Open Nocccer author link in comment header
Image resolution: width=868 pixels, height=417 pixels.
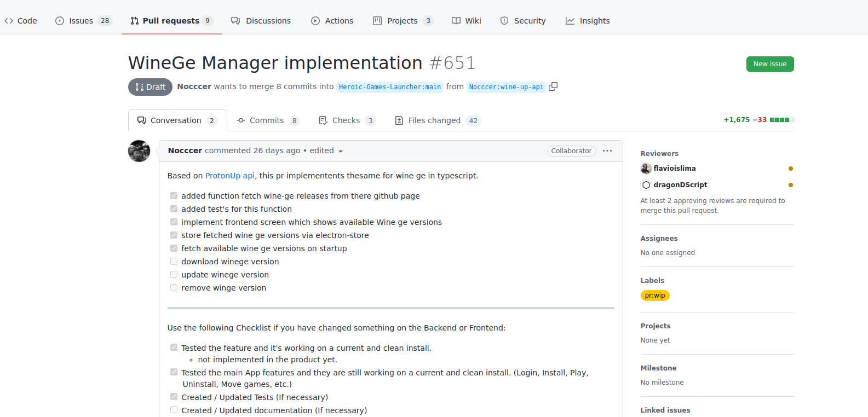pyautogui.click(x=185, y=150)
